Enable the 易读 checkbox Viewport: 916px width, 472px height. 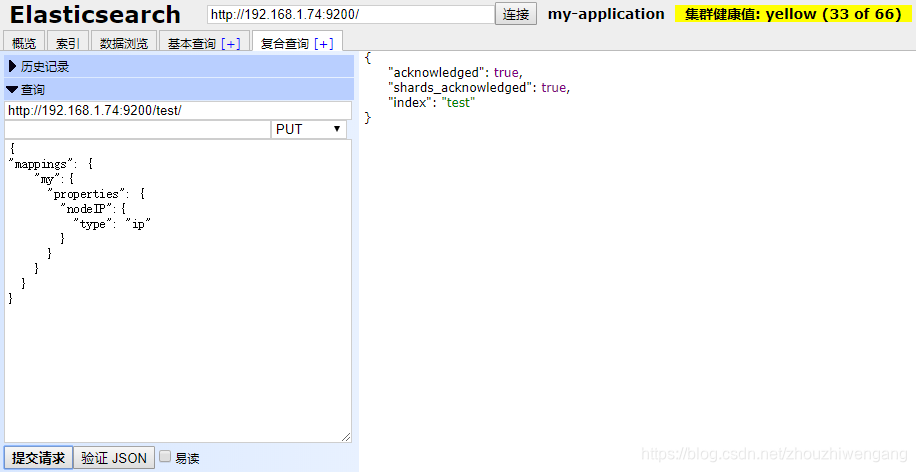pos(165,456)
